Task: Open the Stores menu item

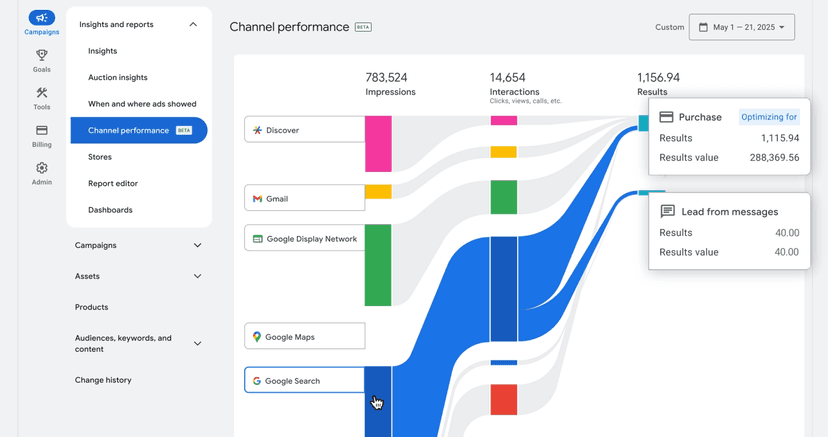Action: pos(100,157)
